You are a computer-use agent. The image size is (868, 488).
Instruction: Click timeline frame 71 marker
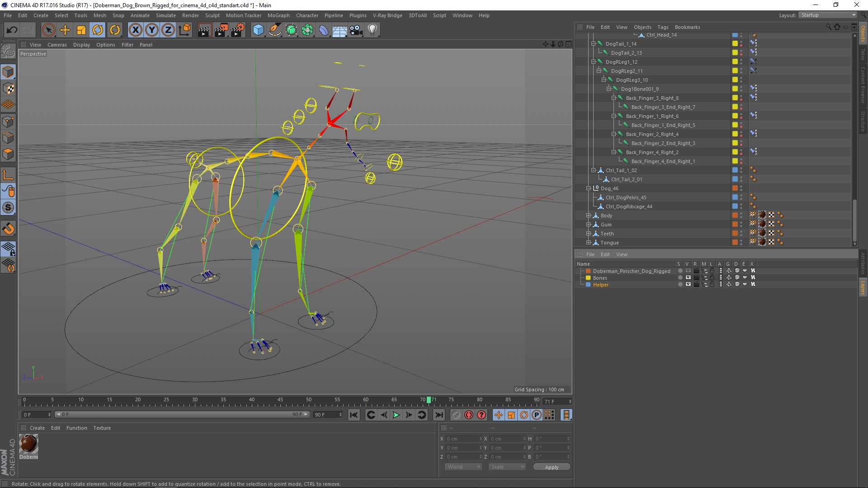coord(428,399)
